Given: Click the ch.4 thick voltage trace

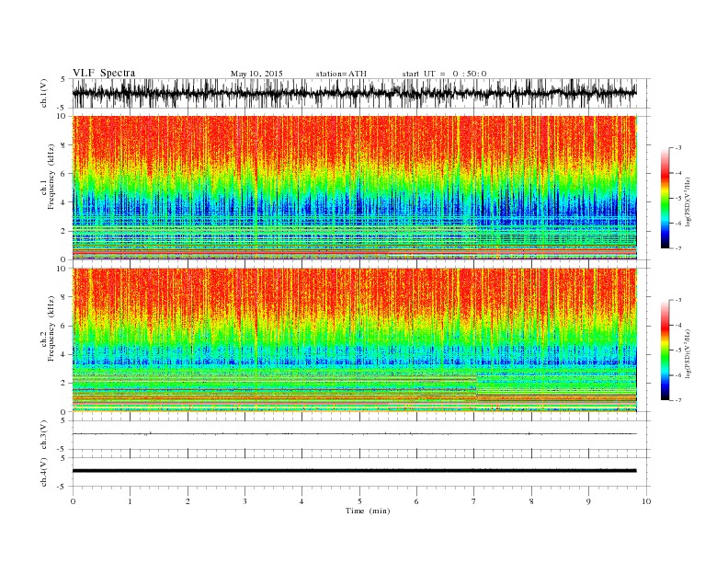Looking at the screenshot, I should point(355,471).
